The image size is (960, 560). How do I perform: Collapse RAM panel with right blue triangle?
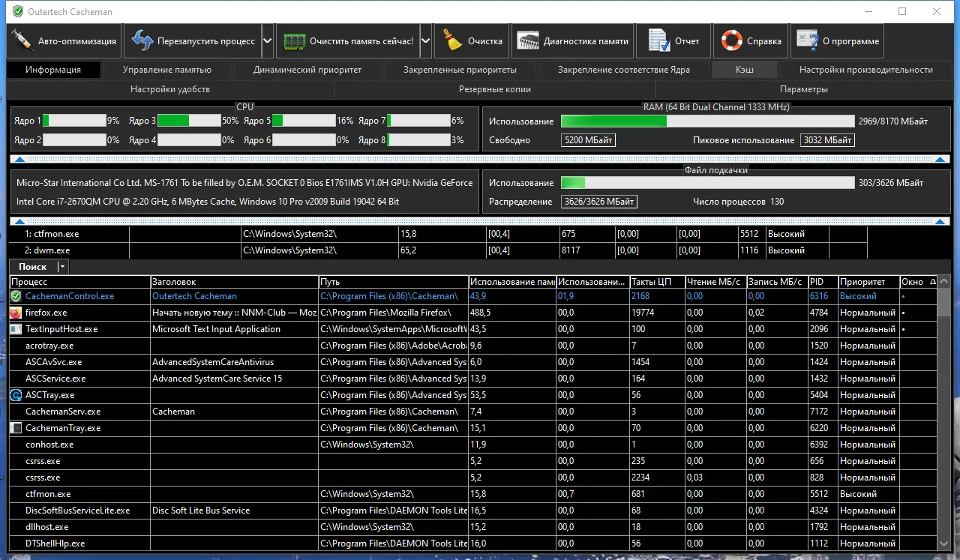pos(940,159)
